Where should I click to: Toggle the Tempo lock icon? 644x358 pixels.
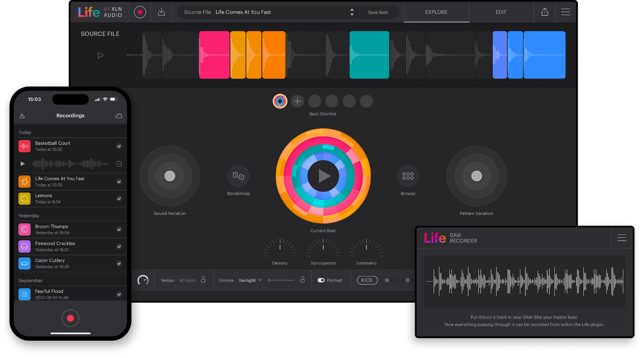tap(203, 279)
